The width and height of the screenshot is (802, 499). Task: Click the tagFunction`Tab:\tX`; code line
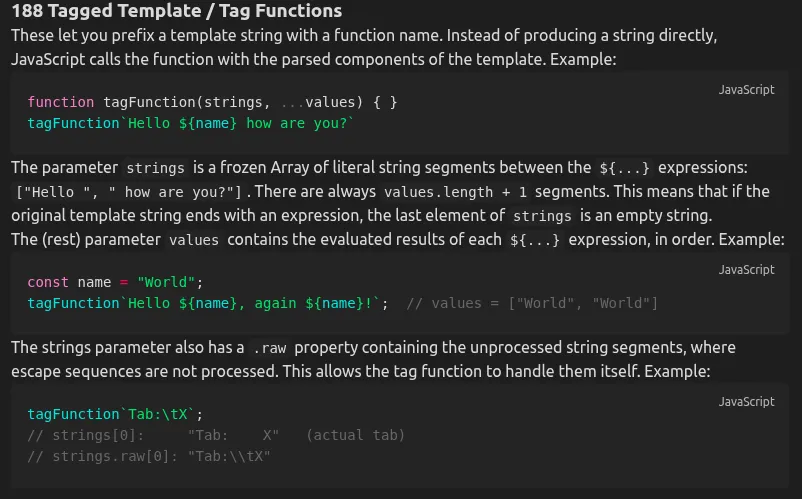click(x=115, y=414)
